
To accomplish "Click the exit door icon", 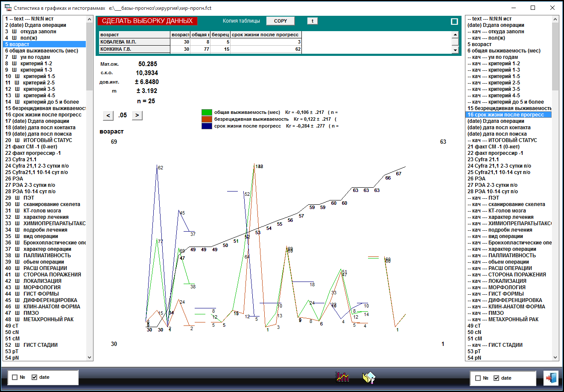I will pos(550,378).
